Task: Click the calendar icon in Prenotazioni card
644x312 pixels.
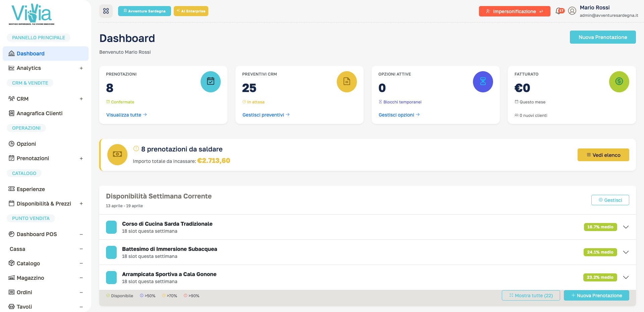Action: coord(211,82)
